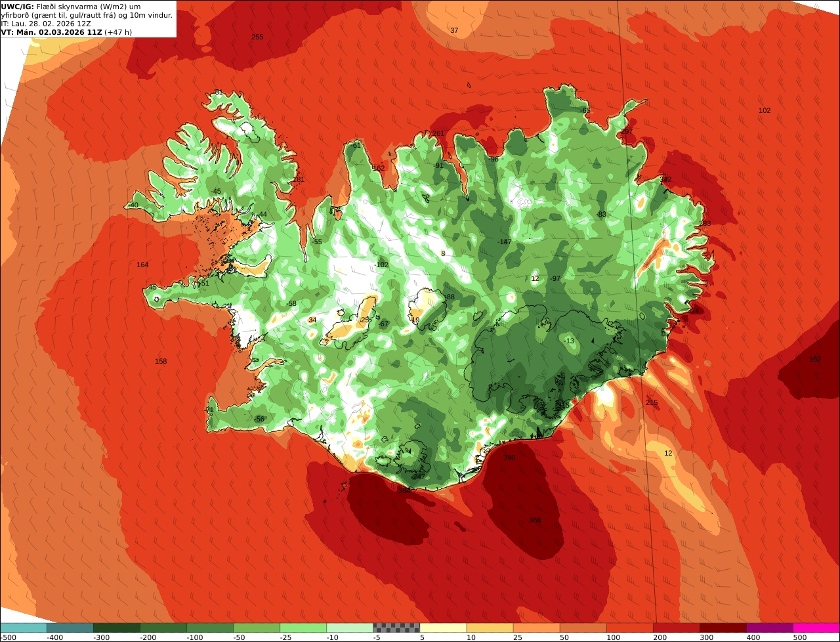Image resolution: width=840 pixels, height=642 pixels.
Task: Click the light green -25 to -10 legend swatch
Action: pyautogui.click(x=303, y=628)
